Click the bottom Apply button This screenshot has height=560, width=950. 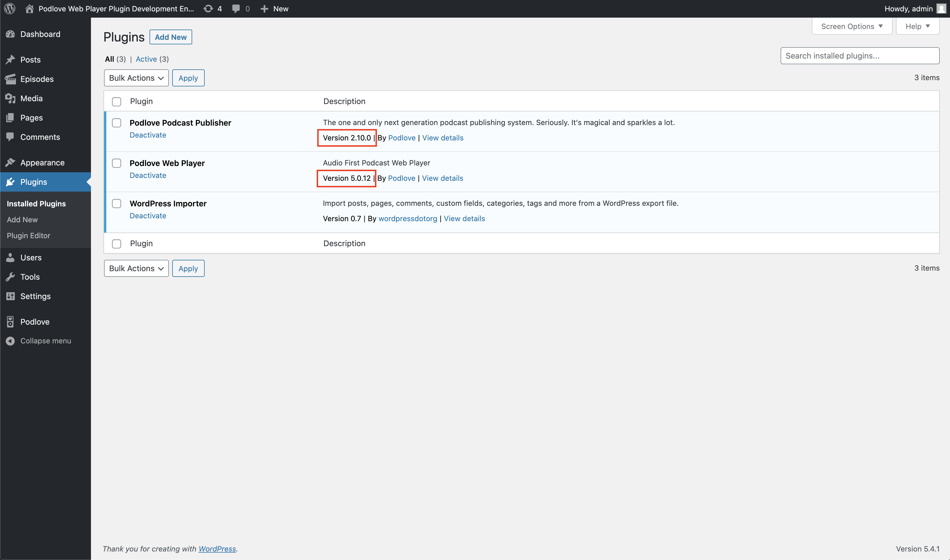188,268
